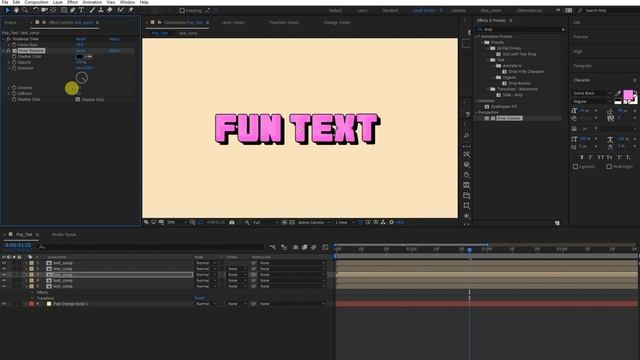Toggle the Ligatures checkbox
The width and height of the screenshot is (640, 360).
point(575,167)
